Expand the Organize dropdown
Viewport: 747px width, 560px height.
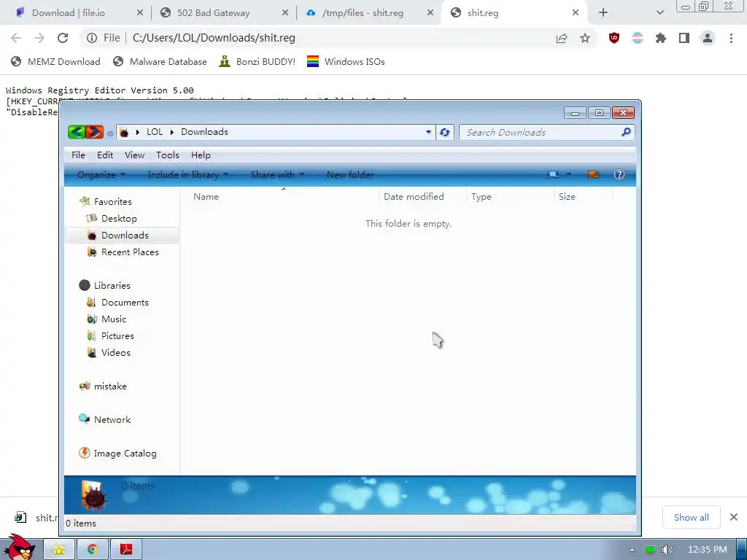pos(101,175)
